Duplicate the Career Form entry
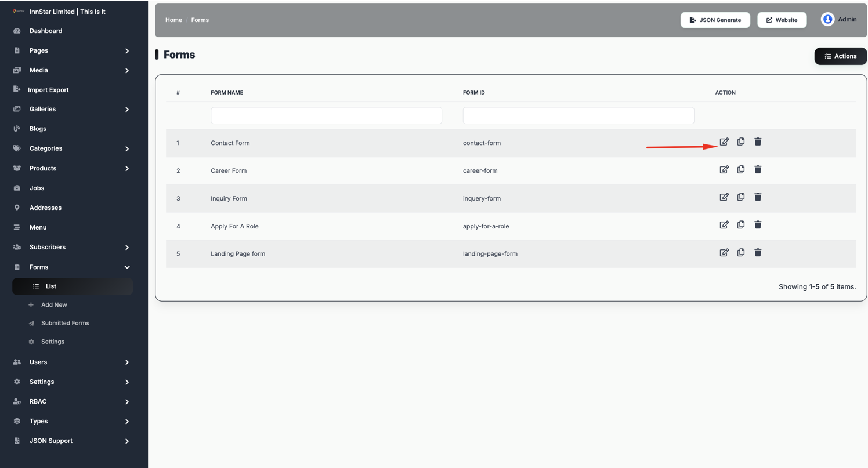868x468 pixels. [741, 169]
